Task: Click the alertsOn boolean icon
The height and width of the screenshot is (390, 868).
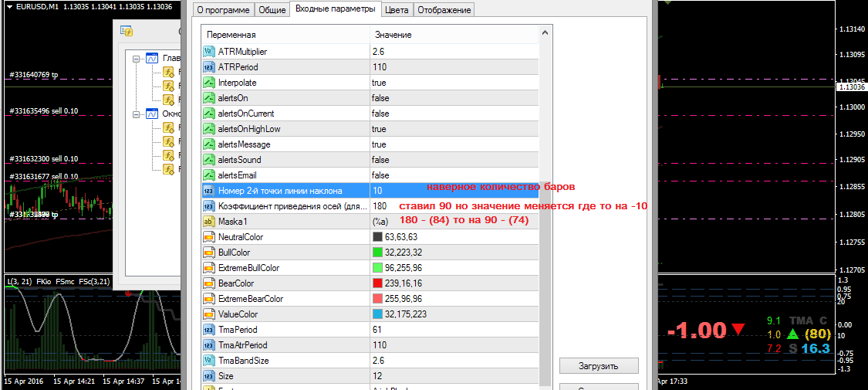Action: pos(208,98)
